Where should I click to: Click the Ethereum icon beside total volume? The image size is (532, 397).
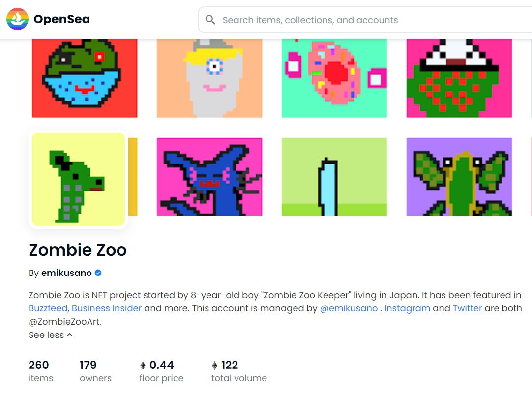[214, 366]
